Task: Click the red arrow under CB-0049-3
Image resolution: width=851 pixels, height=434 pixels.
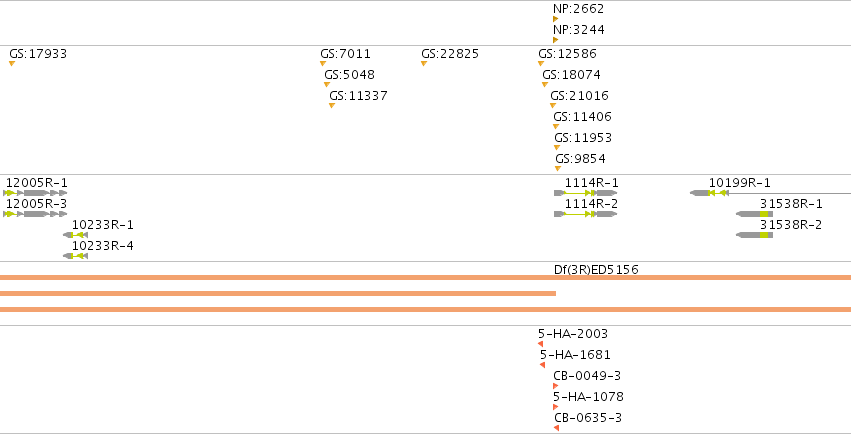Action: click(556, 386)
